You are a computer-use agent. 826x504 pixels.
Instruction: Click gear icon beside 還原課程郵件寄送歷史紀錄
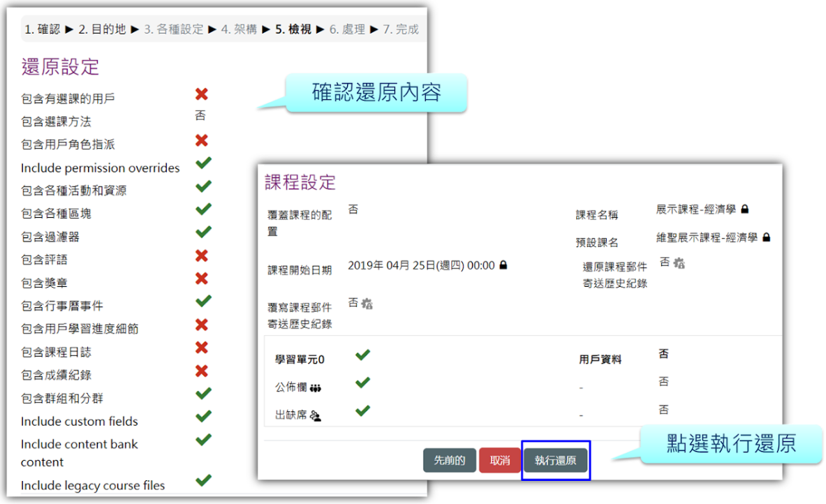[679, 263]
